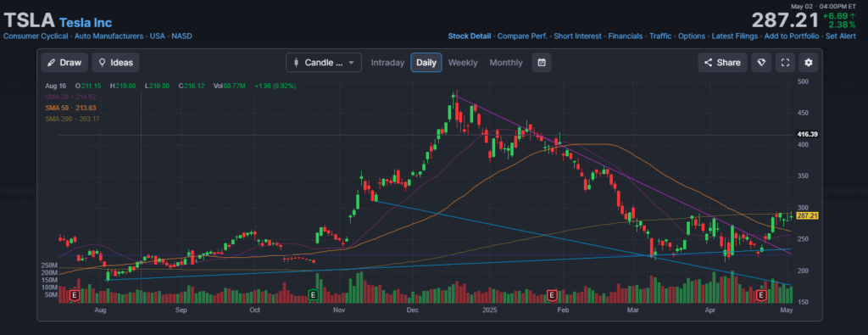The image size is (868, 335).
Task: Switch to Intraday timeframe
Action: 387,63
